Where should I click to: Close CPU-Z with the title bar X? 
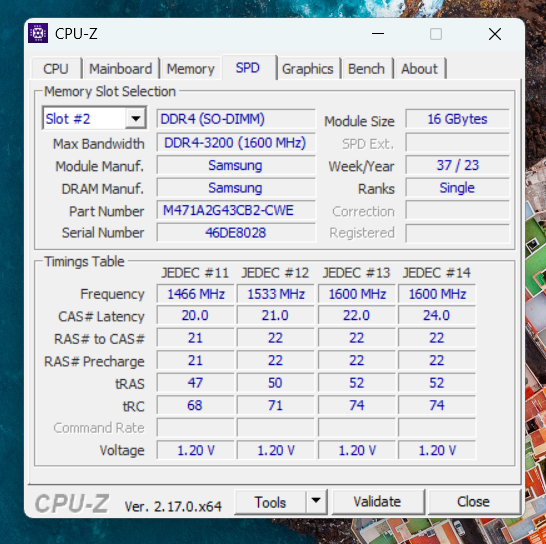[495, 34]
